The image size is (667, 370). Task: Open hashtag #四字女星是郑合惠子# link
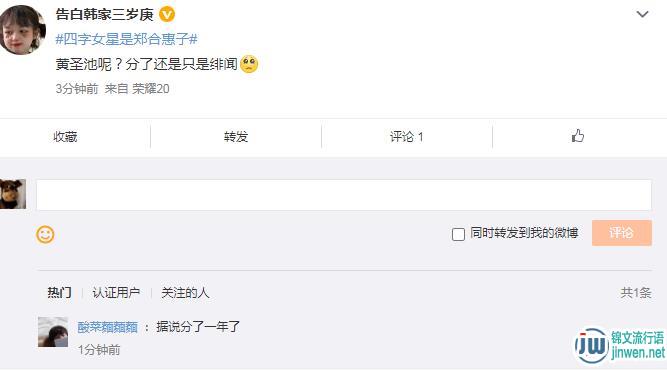click(126, 39)
